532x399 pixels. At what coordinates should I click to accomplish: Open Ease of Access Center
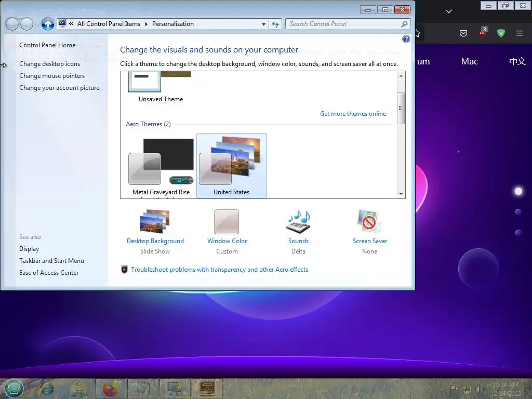[x=49, y=272]
